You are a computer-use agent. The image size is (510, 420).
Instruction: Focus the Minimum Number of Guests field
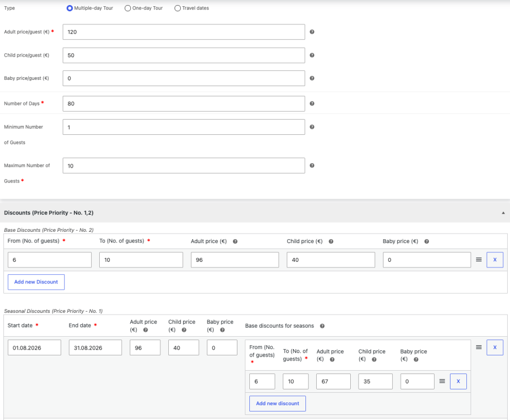click(x=184, y=127)
